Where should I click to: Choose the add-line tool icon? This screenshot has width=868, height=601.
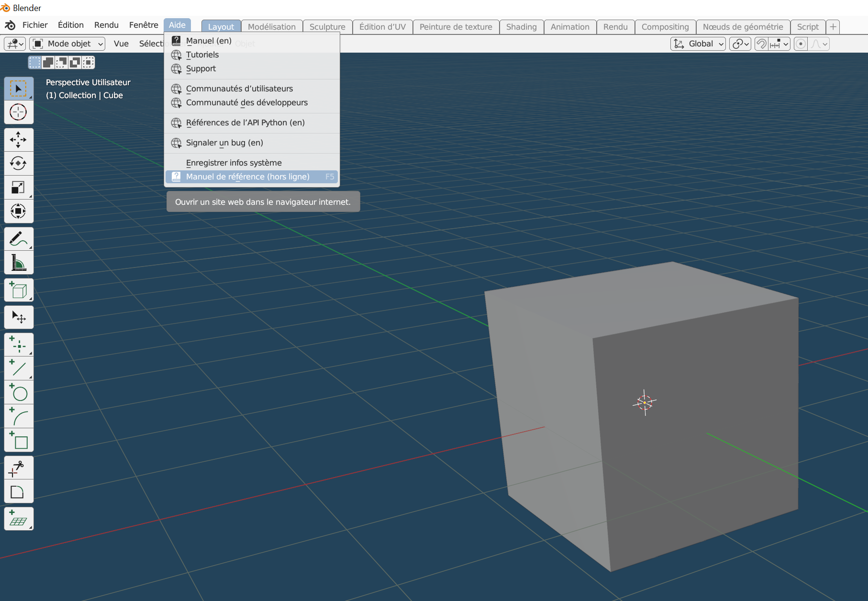19,368
